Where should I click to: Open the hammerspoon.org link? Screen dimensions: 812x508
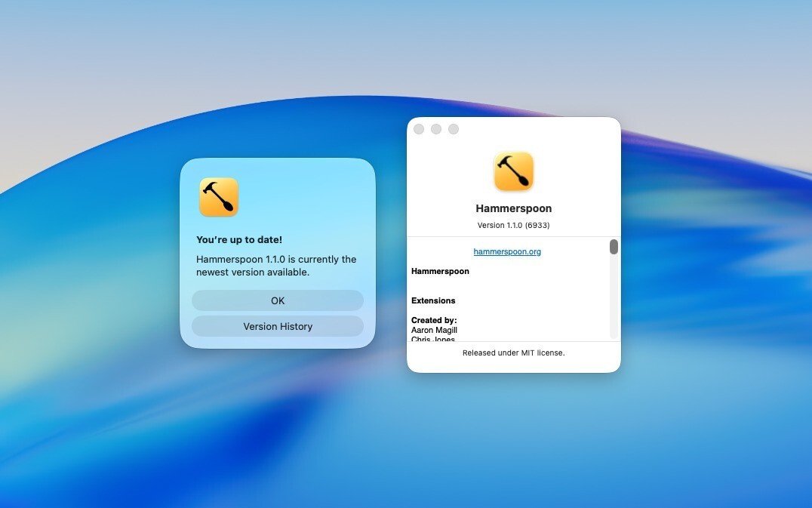coord(507,251)
